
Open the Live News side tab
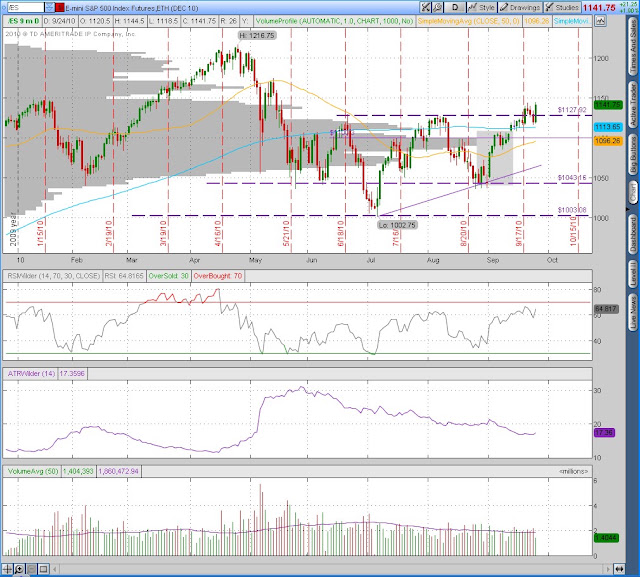tap(633, 312)
